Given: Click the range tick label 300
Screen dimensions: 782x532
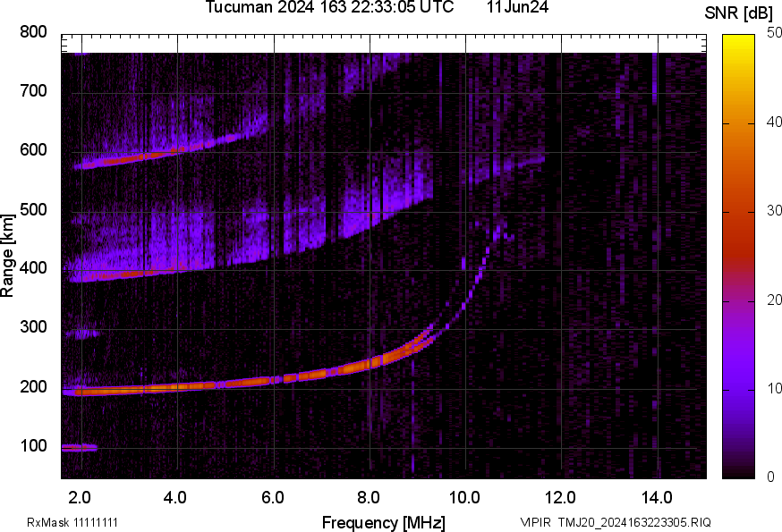Looking at the screenshot, I should coord(33,326).
